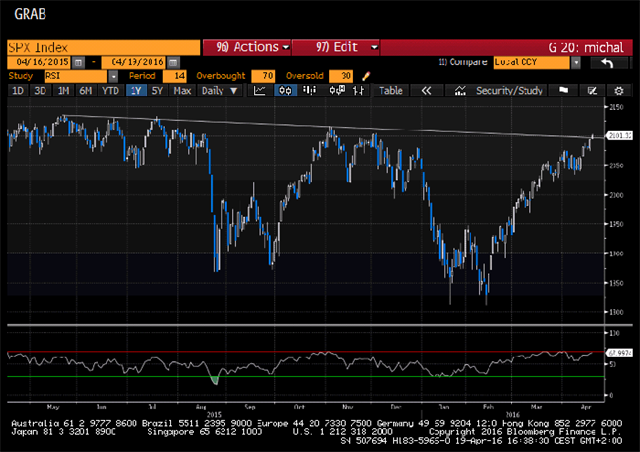Click the pencil edit icon beside Oversold
The width and height of the screenshot is (640, 452).
(x=366, y=76)
